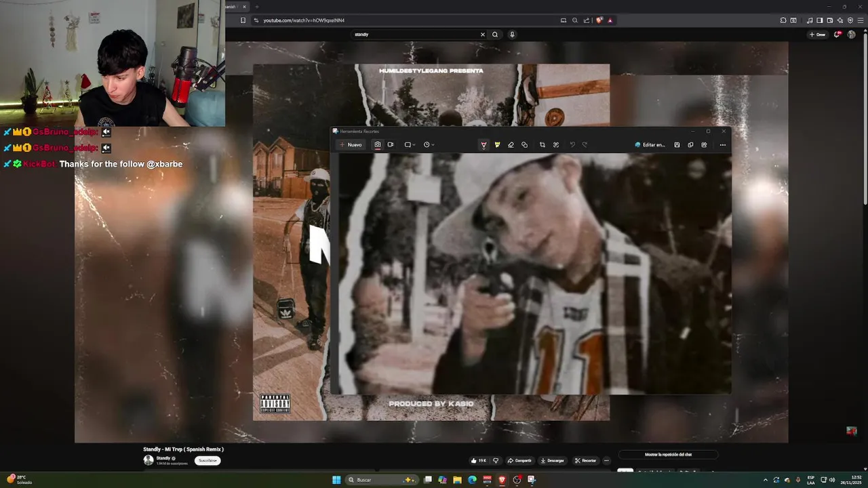Click the browser zoom magnifier icon in the address bar
This screenshot has width=868, height=488.
click(575, 20)
